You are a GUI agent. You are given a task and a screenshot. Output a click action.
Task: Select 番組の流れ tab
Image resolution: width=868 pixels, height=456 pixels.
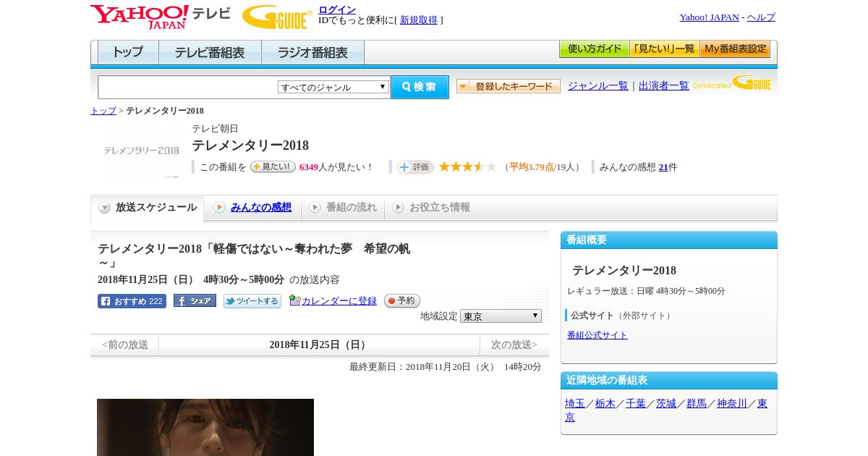[x=343, y=208]
